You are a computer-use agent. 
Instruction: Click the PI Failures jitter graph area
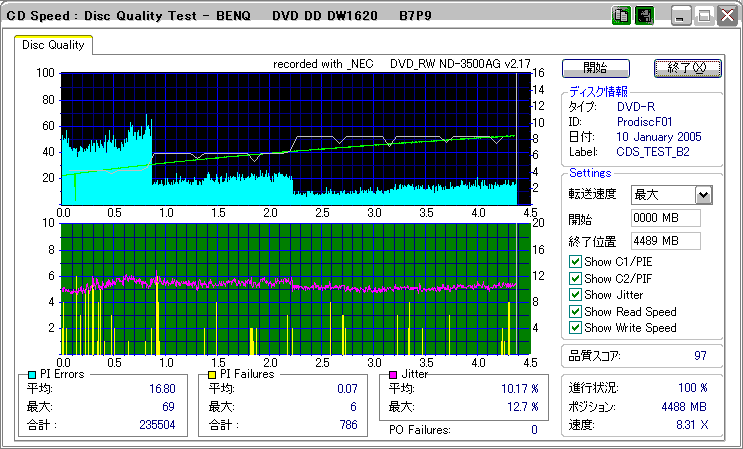coord(296,288)
